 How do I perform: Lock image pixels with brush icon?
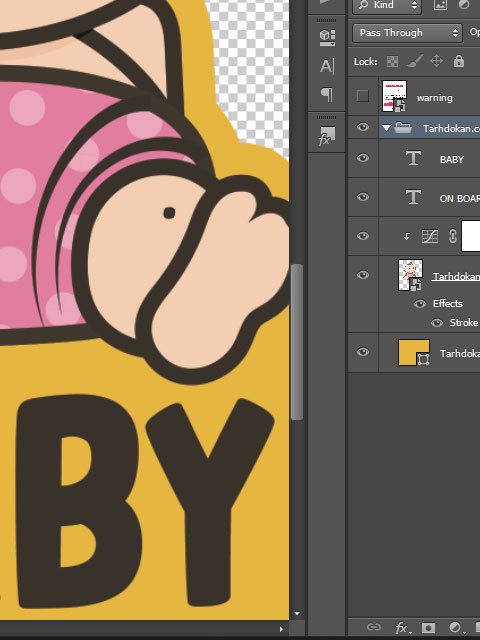(415, 61)
